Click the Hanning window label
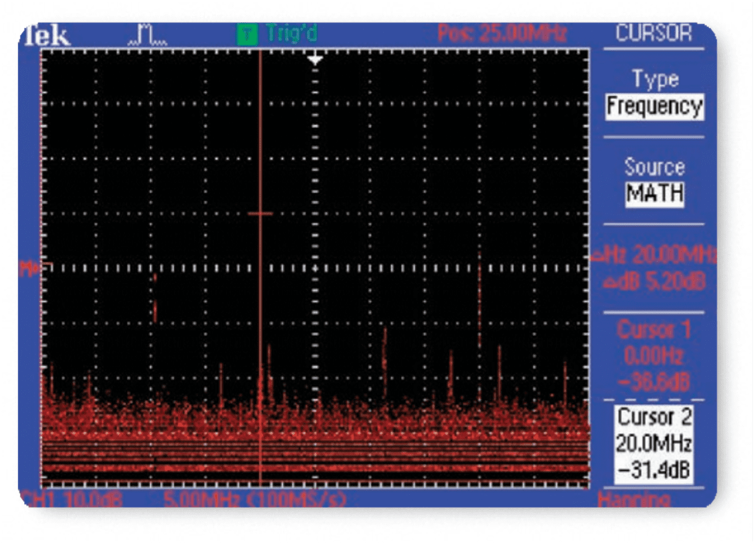The height and width of the screenshot is (545, 756). 633,499
